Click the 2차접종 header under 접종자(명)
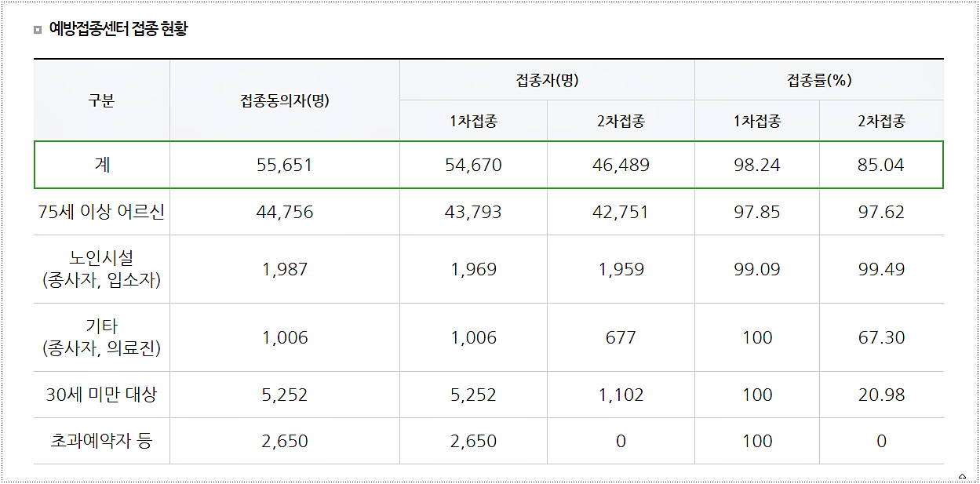 tap(621, 121)
